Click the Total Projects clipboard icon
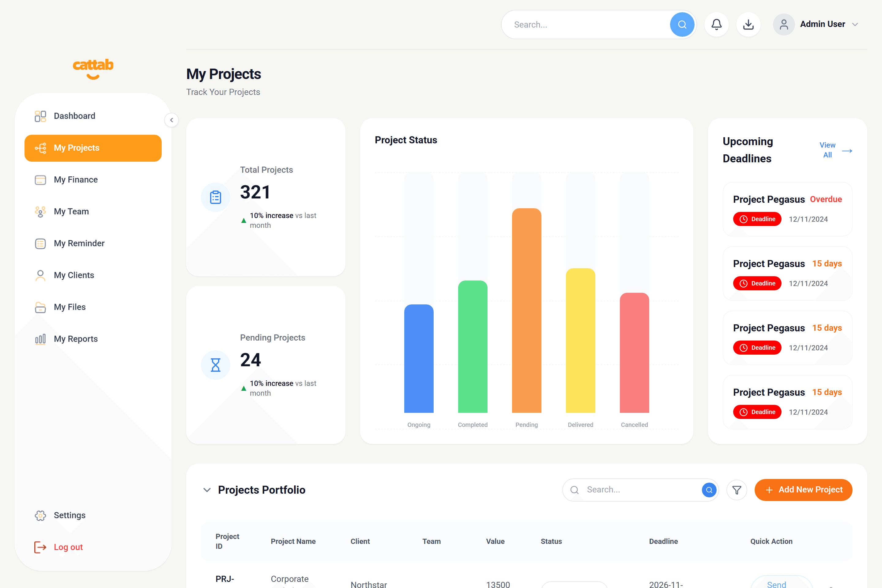 point(215,197)
